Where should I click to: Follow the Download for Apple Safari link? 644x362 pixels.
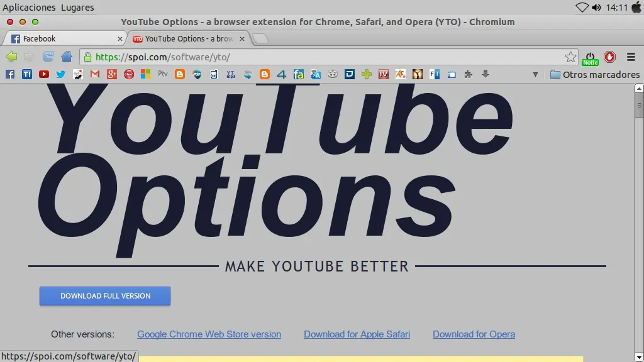pos(357,334)
